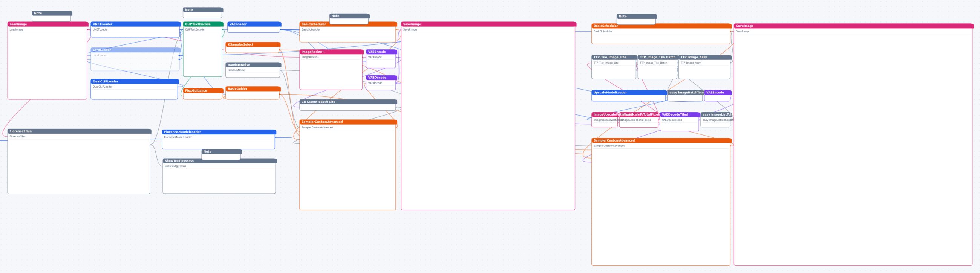Select the KSamplerSelect node
Viewport: 980px width, 273px height.
pyautogui.click(x=253, y=47)
